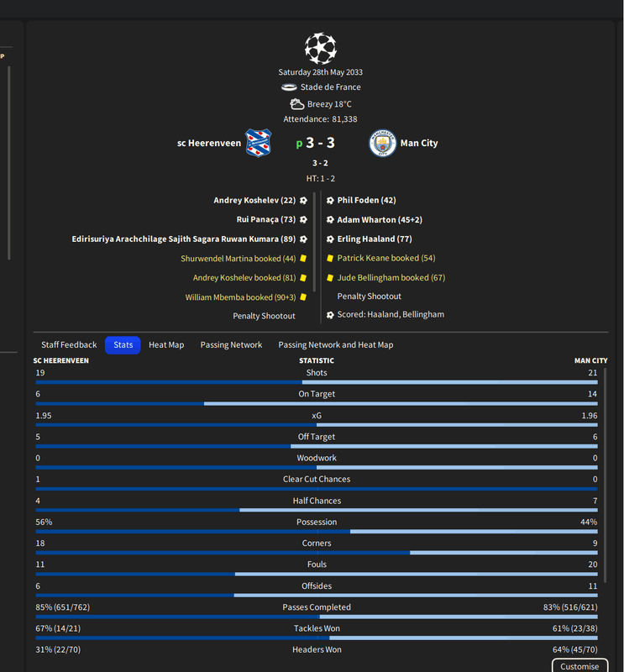The width and height of the screenshot is (624, 672).
Task: Open the Man City club badge
Action: click(382, 143)
